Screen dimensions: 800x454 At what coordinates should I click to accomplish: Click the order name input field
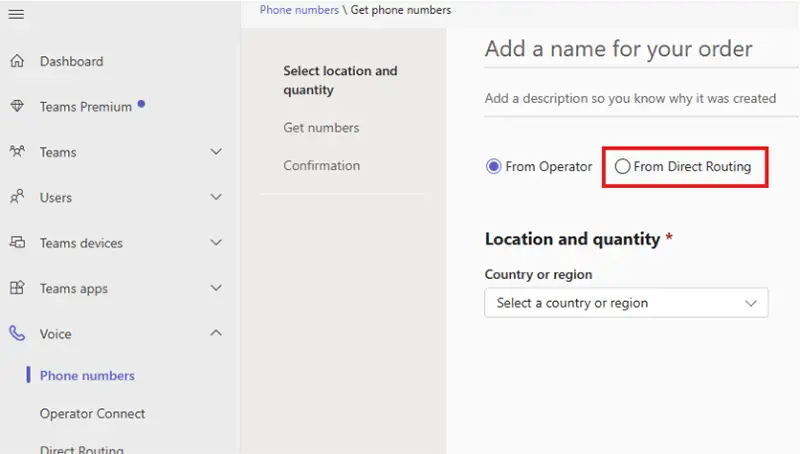pos(641,49)
